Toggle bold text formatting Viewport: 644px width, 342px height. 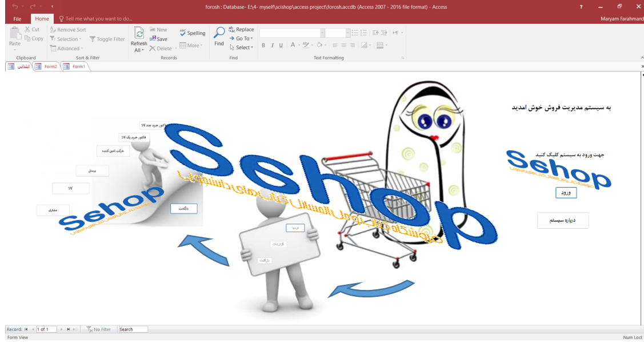[x=263, y=45]
